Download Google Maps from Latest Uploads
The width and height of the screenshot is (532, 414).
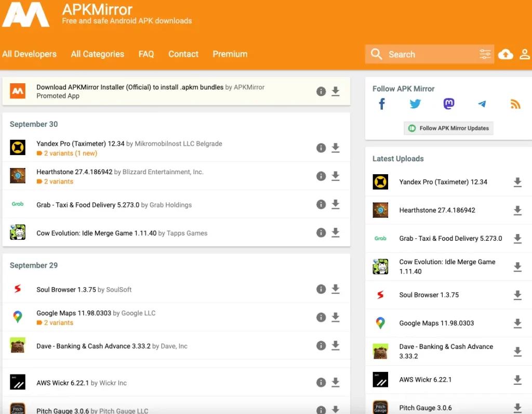point(517,323)
